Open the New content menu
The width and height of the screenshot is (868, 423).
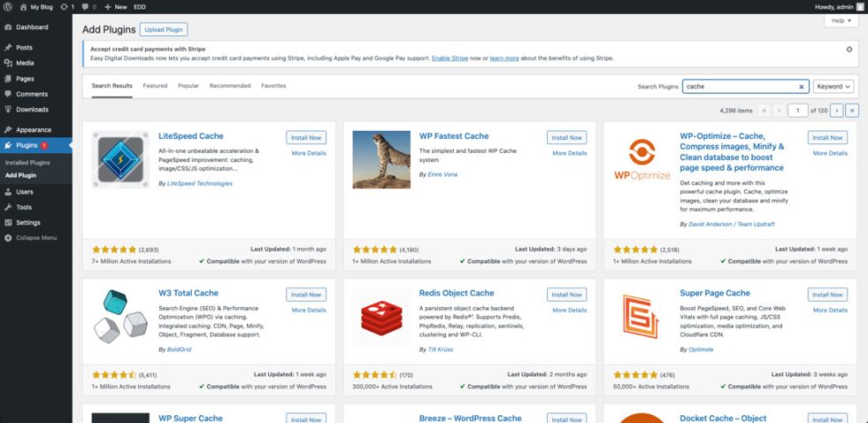pyautogui.click(x=116, y=7)
